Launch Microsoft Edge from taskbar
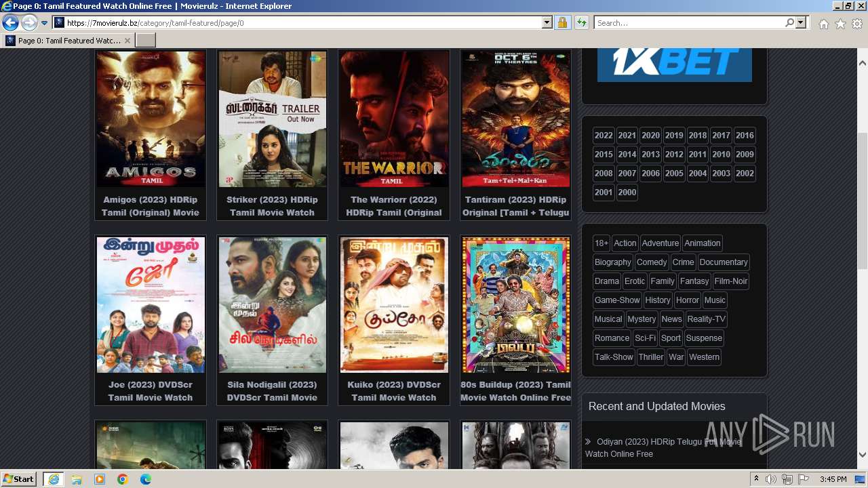The image size is (868, 488). coord(146,479)
